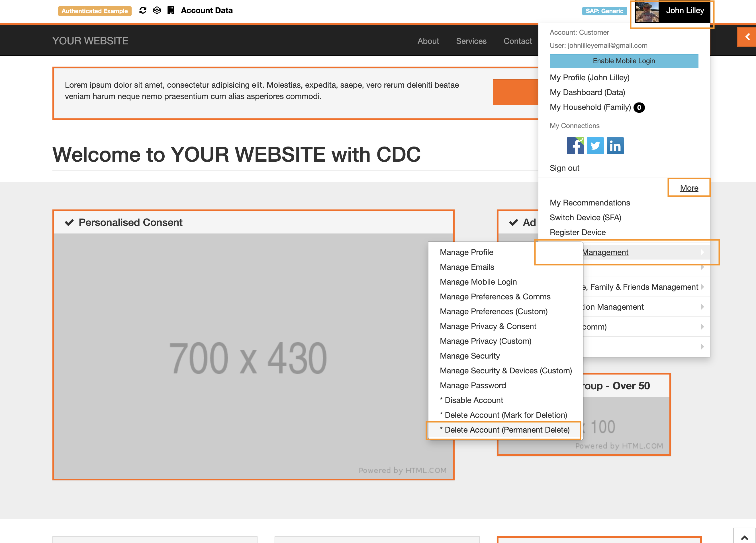This screenshot has width=756, height=543.
Task: Select Manage Password menu entry
Action: 473,385
